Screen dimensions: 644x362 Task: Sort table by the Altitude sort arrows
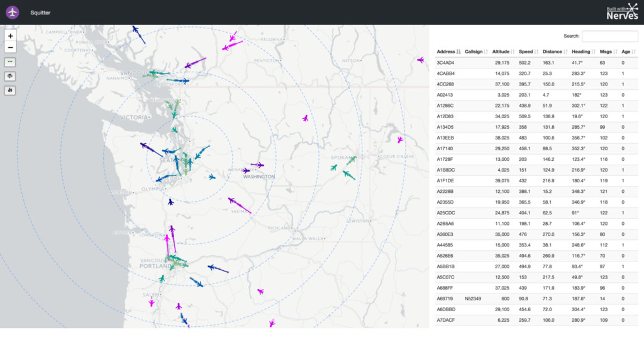click(x=513, y=52)
